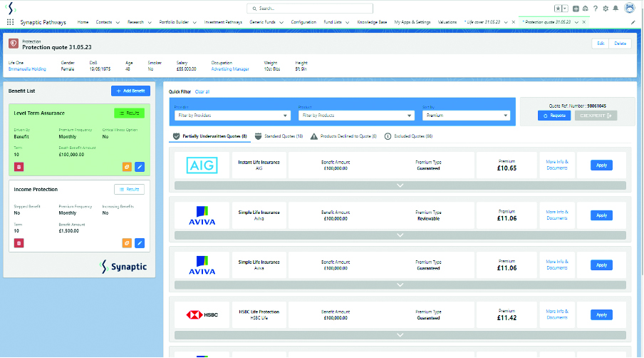Go to the Home nav item

pyautogui.click(x=83, y=22)
